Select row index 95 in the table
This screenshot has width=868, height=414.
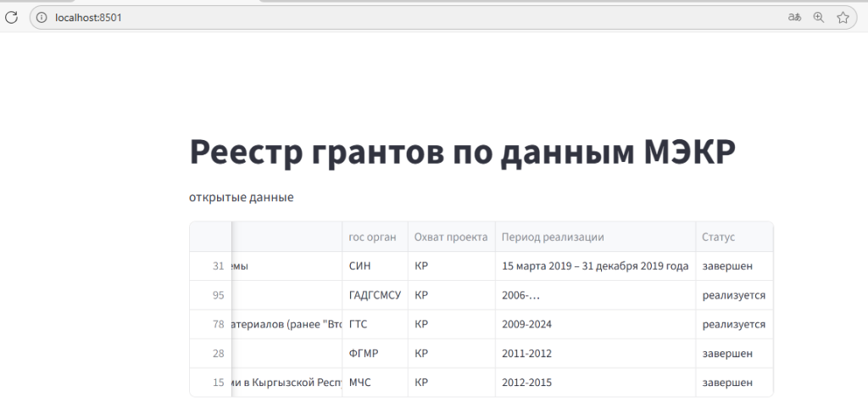coord(218,295)
